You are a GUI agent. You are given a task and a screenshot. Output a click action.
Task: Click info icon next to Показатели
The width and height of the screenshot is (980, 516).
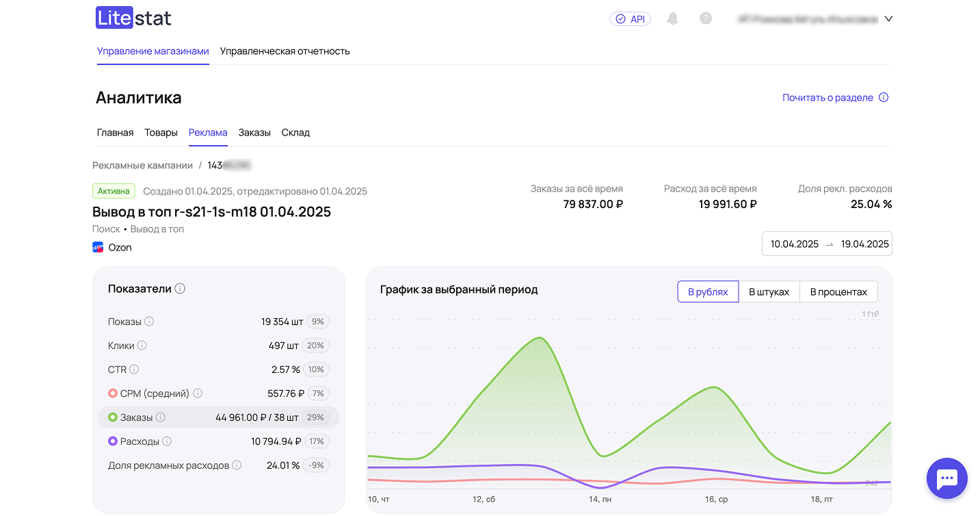180,289
